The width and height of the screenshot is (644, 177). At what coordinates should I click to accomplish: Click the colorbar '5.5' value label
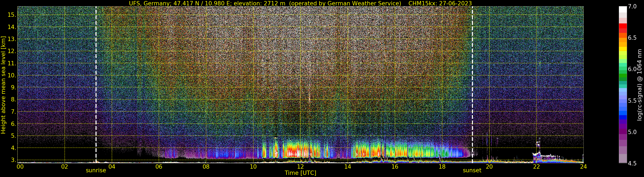tap(632, 101)
